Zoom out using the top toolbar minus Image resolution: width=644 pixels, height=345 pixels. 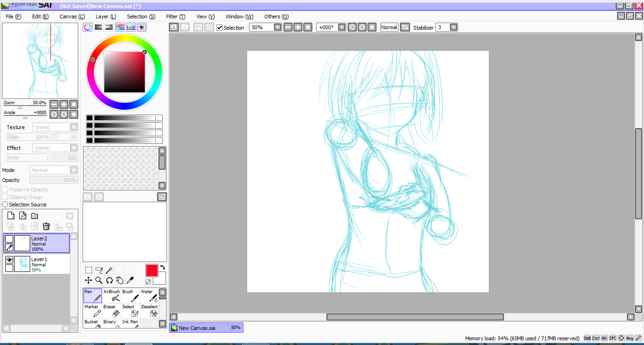click(x=288, y=27)
